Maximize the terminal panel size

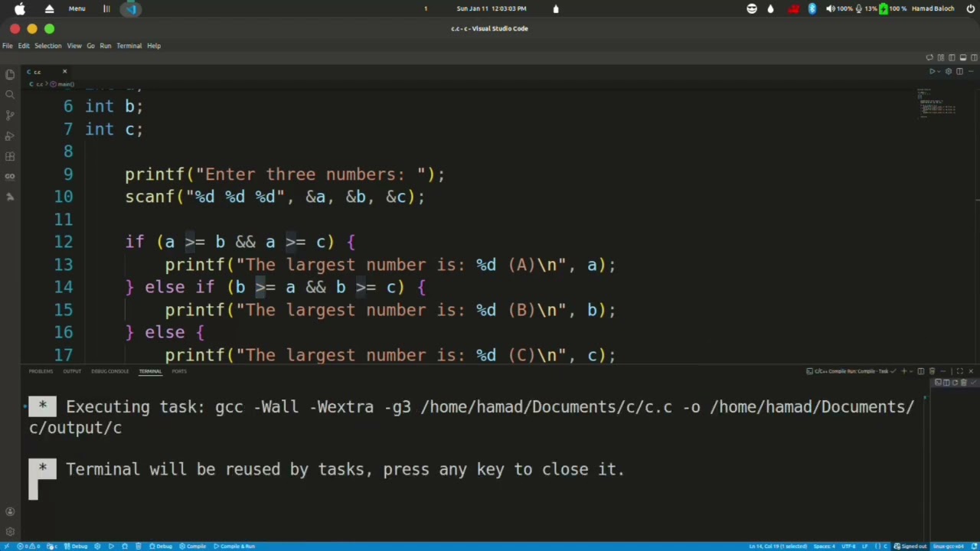[959, 371]
